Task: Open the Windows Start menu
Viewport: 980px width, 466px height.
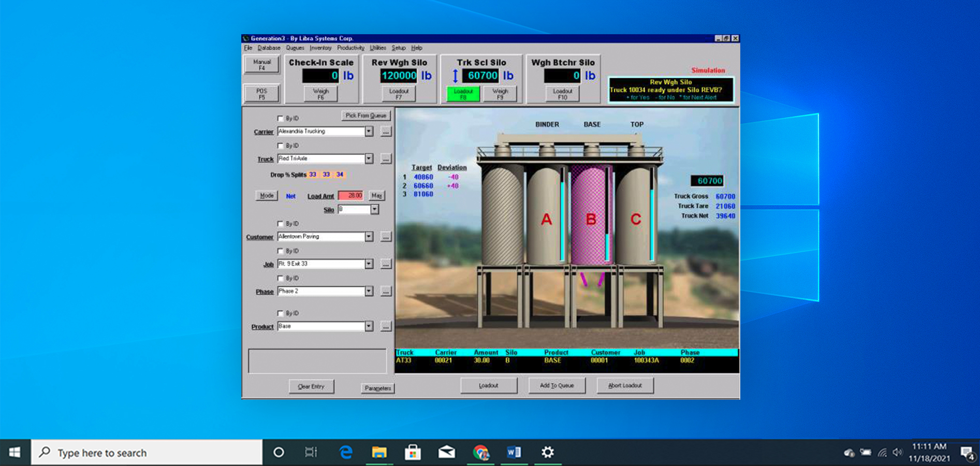Action: point(15,453)
